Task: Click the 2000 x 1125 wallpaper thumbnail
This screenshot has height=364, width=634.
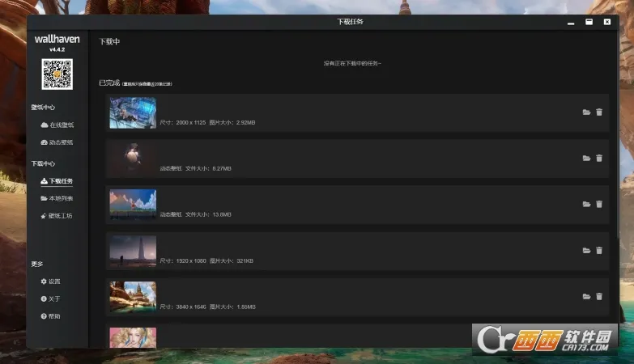Action: pyautogui.click(x=133, y=113)
